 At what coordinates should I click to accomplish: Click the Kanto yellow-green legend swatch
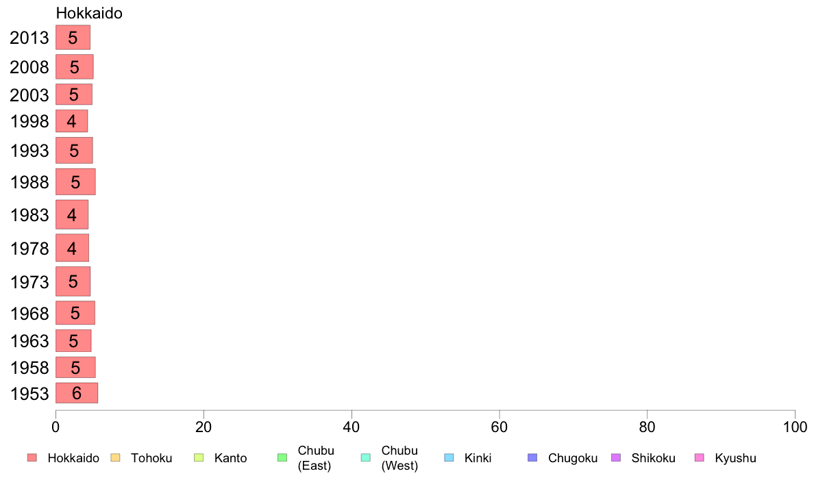(x=199, y=457)
